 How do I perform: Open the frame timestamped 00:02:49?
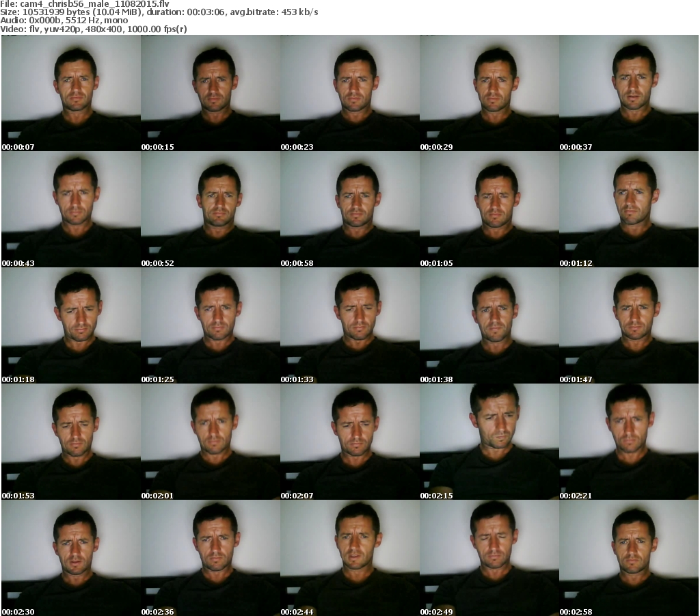489,558
